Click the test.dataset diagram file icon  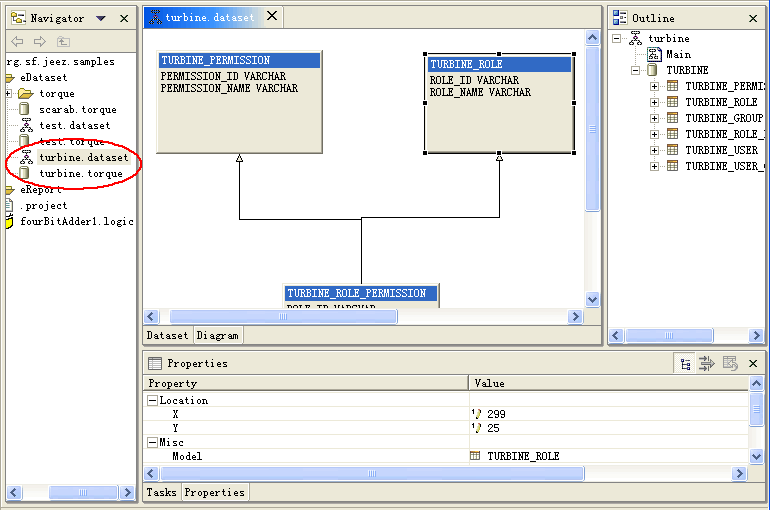(26, 125)
